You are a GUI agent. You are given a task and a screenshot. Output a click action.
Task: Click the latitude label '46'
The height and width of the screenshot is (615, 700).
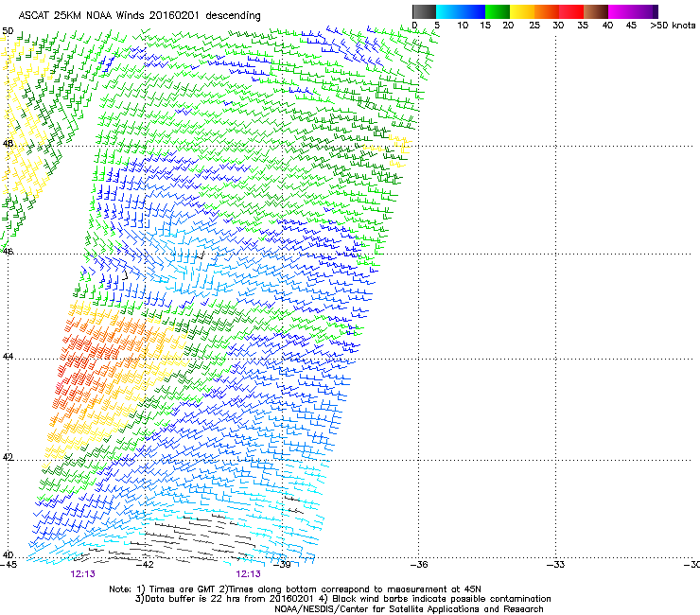(8, 252)
